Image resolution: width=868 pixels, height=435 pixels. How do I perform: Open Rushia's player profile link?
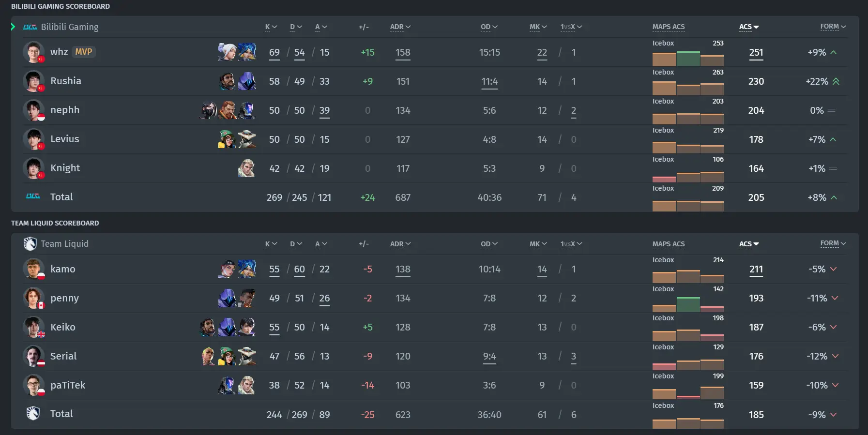pos(66,81)
